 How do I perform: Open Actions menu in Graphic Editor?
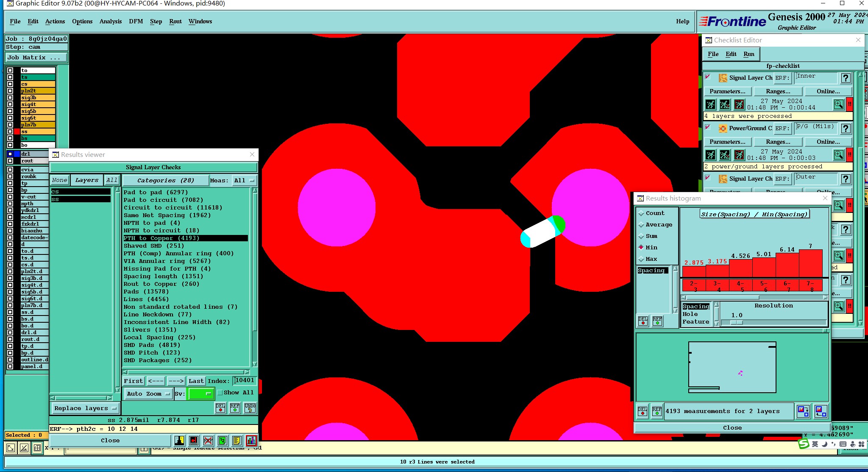pyautogui.click(x=55, y=22)
